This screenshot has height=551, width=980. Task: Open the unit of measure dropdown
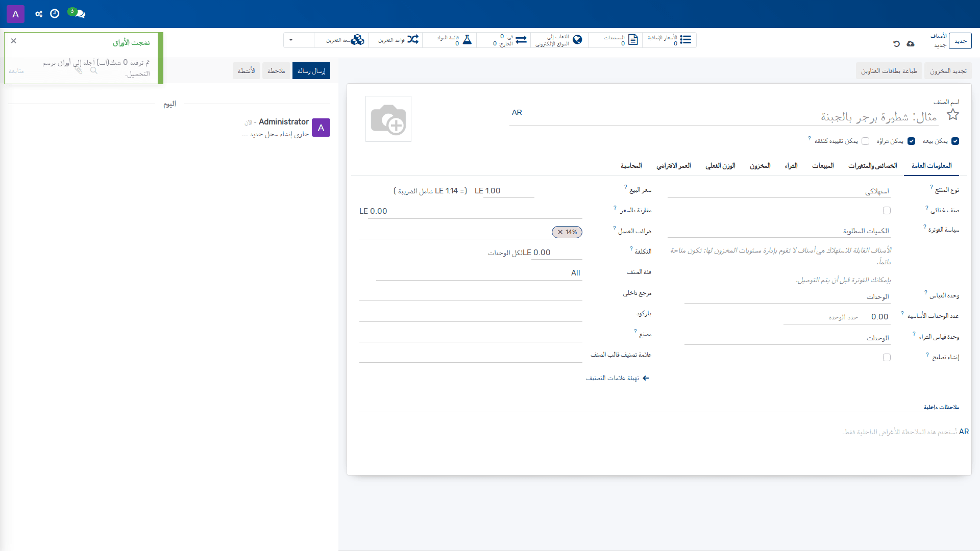point(788,297)
